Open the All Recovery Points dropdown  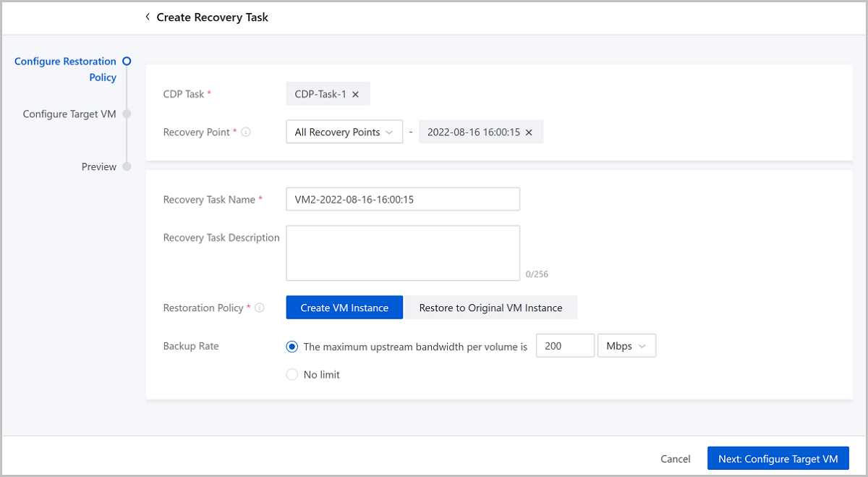344,132
